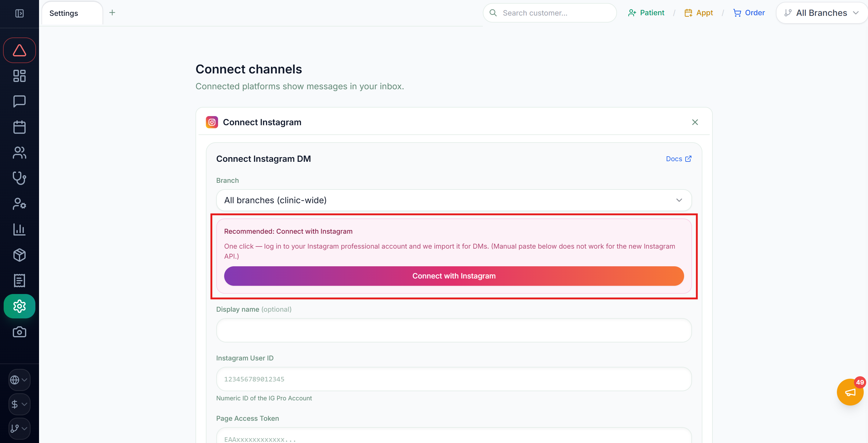Toggle the sidebar collapse panel icon
868x443 pixels.
(x=20, y=13)
